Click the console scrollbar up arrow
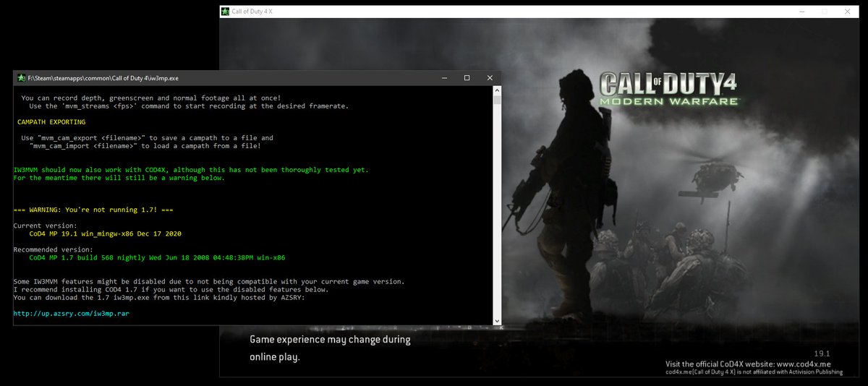Screen dimensions: 868x386 pos(497,90)
